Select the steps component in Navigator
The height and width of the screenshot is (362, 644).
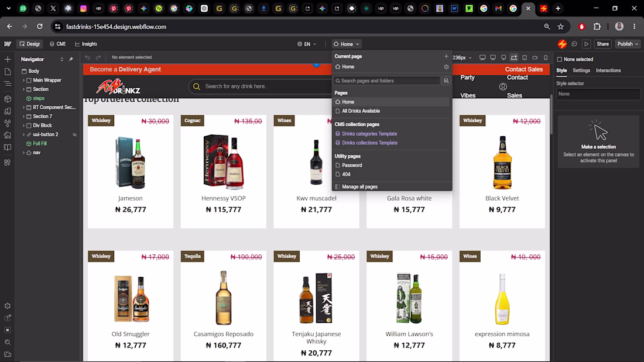39,98
